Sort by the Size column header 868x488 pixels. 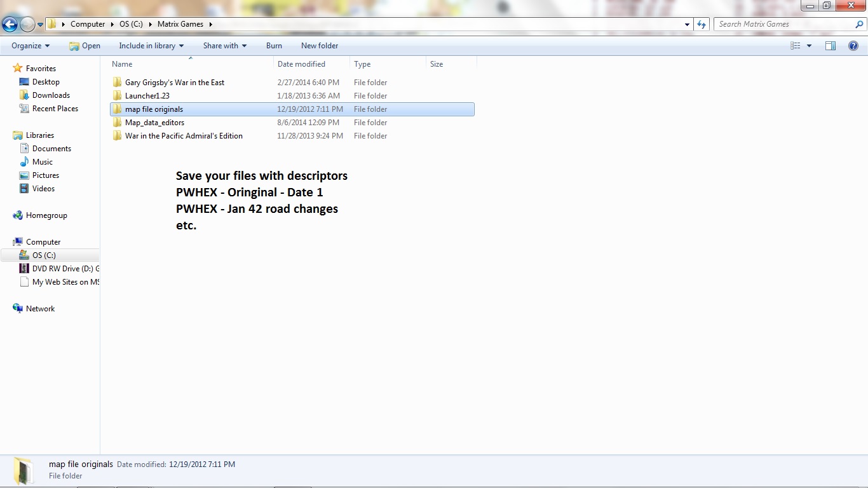click(x=451, y=64)
